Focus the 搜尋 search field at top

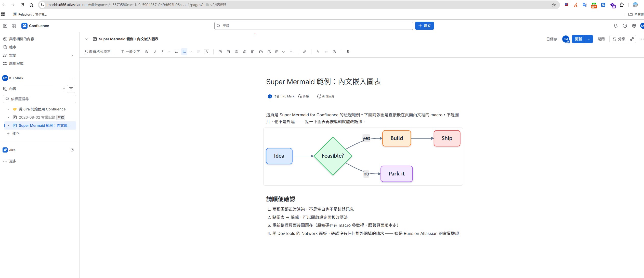[x=313, y=26]
